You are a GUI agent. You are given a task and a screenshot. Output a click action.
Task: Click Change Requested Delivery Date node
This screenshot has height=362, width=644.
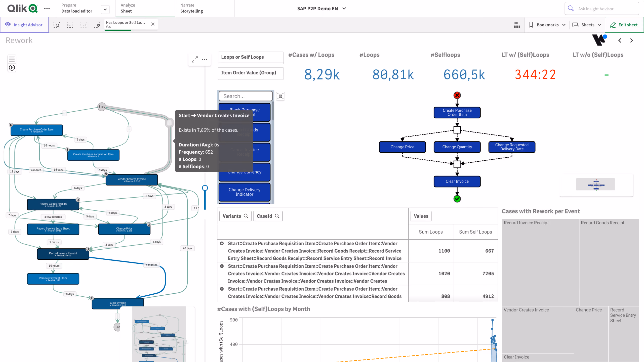[512, 147]
